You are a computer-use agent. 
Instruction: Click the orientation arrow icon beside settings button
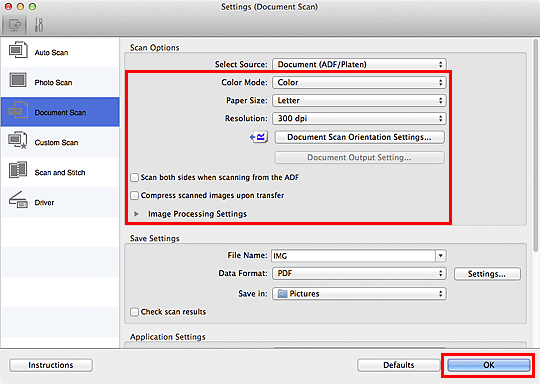click(259, 137)
